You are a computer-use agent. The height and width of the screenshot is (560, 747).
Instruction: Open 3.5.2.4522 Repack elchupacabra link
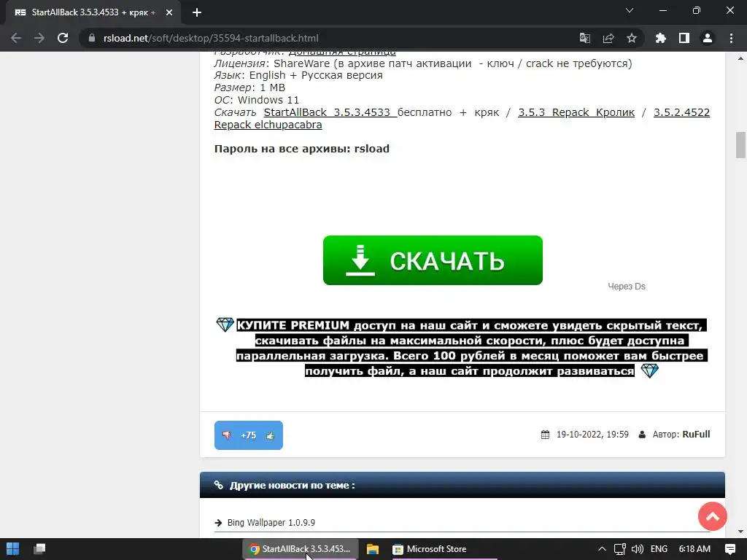click(462, 119)
